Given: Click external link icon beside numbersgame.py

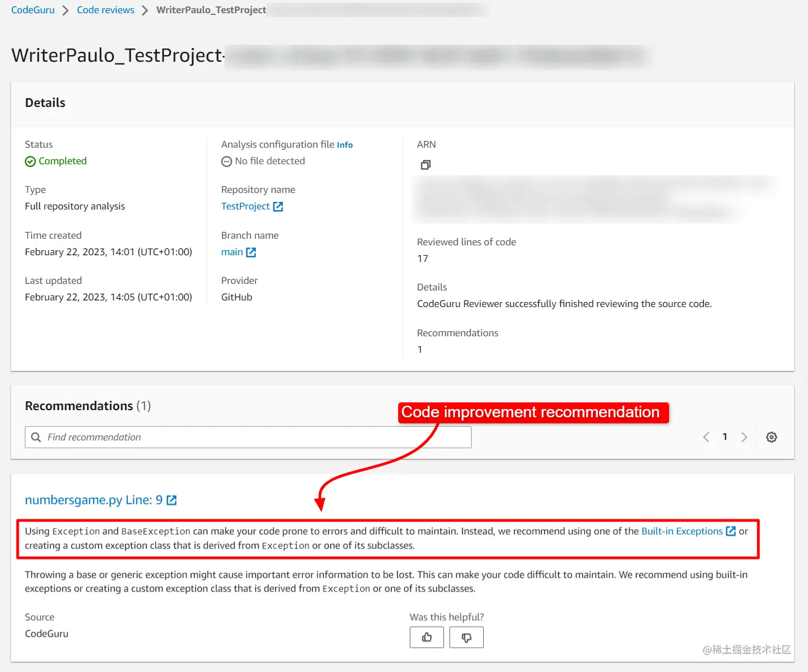Looking at the screenshot, I should point(172,500).
